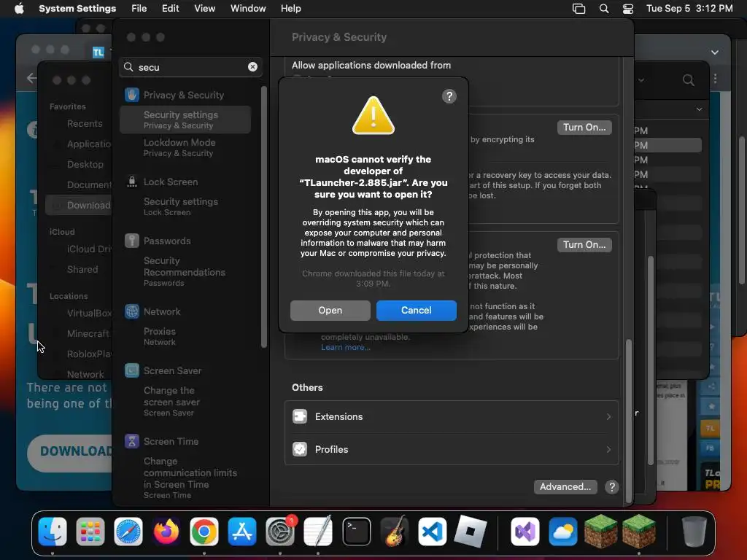The image size is (747, 560).
Task: Open the View menu
Action: [204, 9]
